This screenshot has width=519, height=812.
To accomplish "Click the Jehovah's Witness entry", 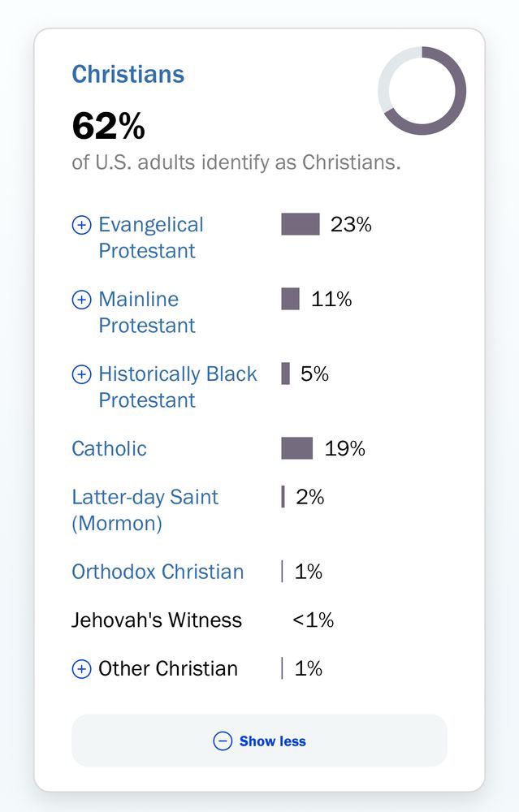I will [x=157, y=620].
